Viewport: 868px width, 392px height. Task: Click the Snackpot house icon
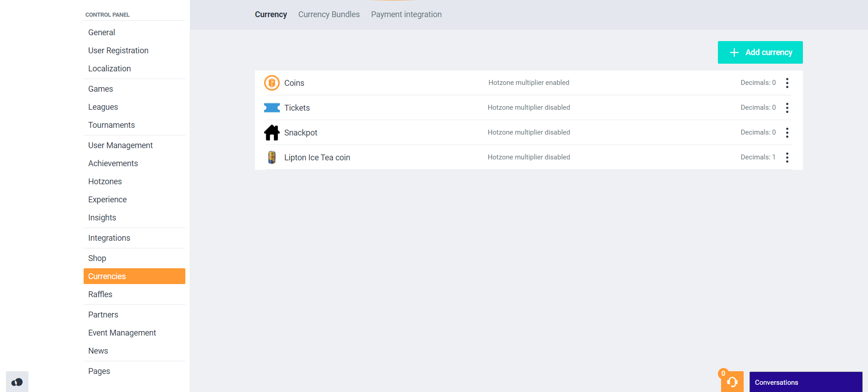(x=272, y=133)
